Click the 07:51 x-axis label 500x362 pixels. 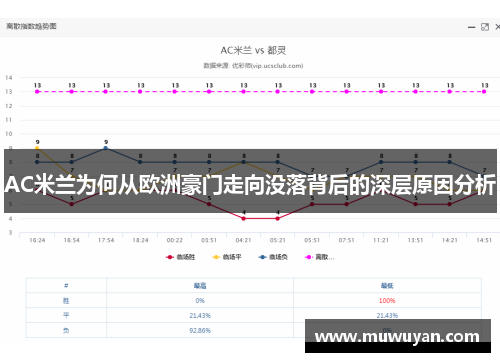click(x=347, y=240)
